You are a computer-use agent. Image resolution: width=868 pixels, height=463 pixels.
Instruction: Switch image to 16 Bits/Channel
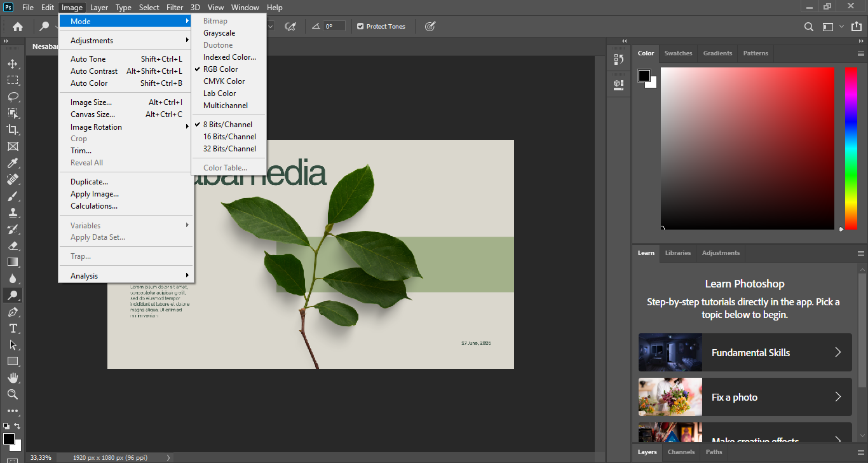[229, 137]
